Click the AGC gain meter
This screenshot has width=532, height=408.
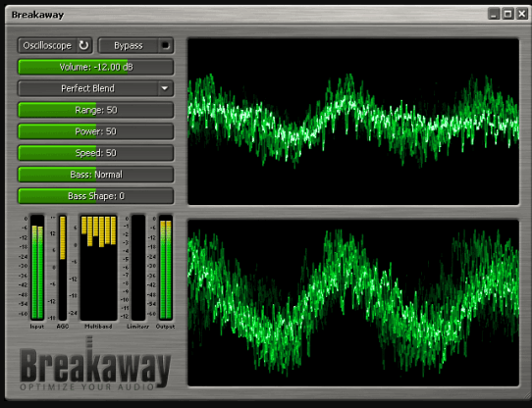point(63,267)
